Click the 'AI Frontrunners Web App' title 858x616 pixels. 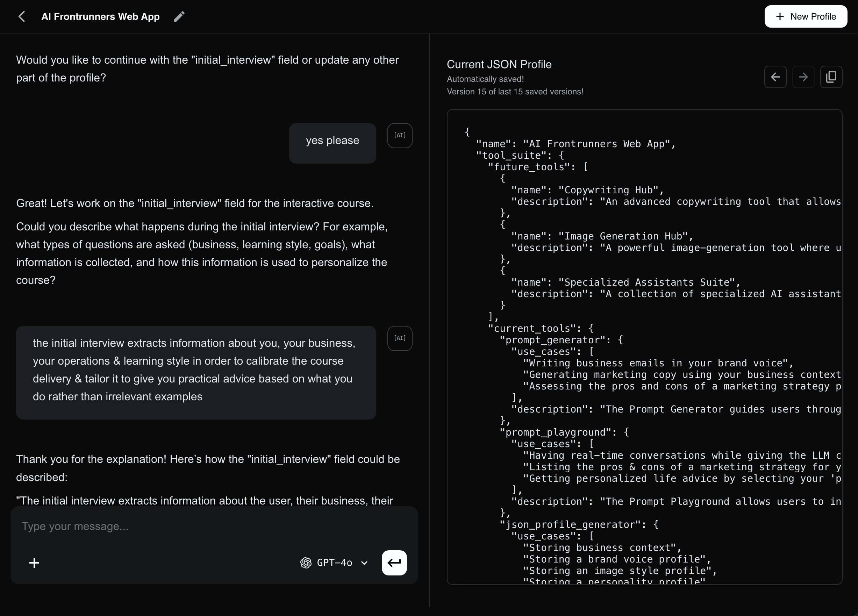pos(100,17)
